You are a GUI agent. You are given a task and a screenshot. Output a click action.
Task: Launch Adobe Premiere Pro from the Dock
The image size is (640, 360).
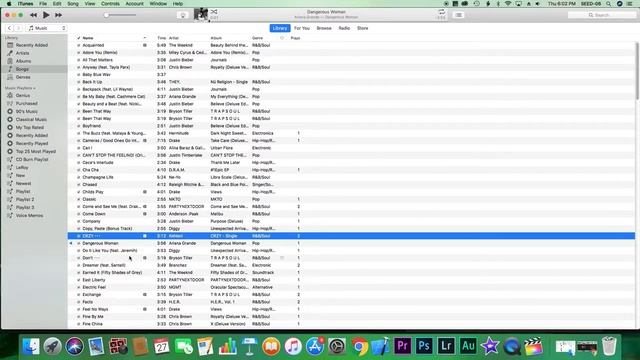402,347
